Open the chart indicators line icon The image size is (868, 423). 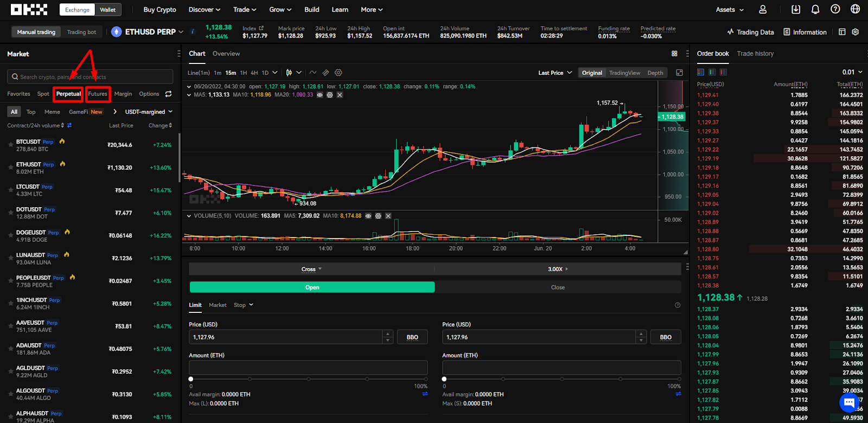point(313,73)
